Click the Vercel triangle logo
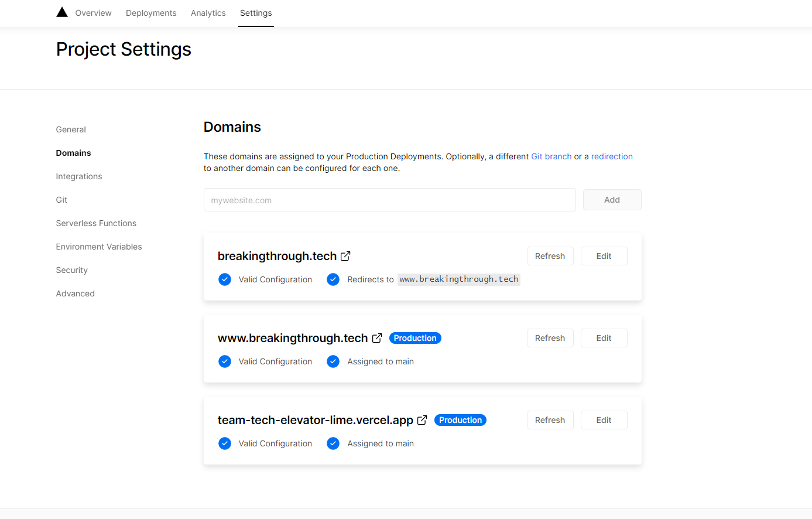Image resolution: width=812 pixels, height=519 pixels. pos(62,12)
